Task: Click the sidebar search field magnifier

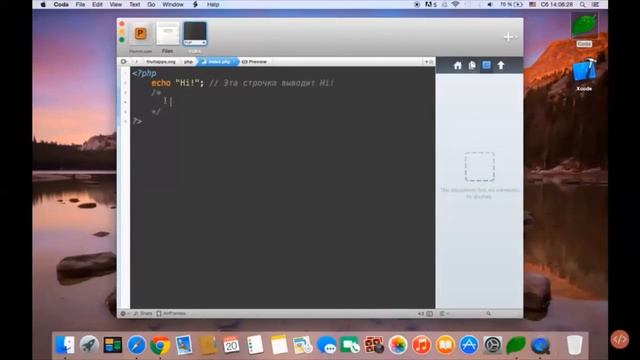Action: coord(488,313)
